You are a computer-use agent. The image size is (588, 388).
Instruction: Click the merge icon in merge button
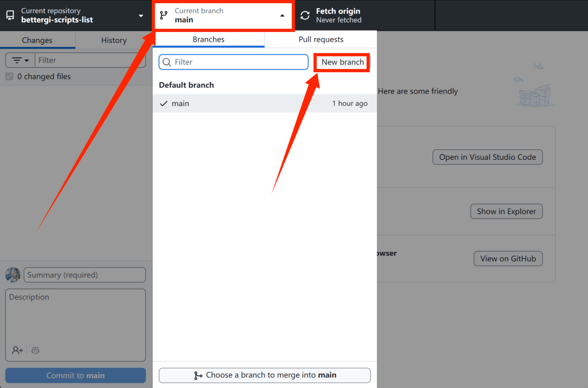198,375
